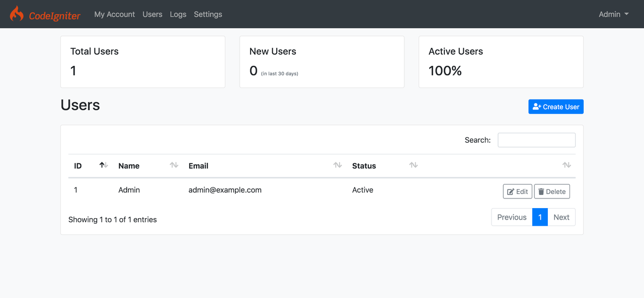Open the Admin account dropdown
The image size is (644, 298).
pos(613,14)
